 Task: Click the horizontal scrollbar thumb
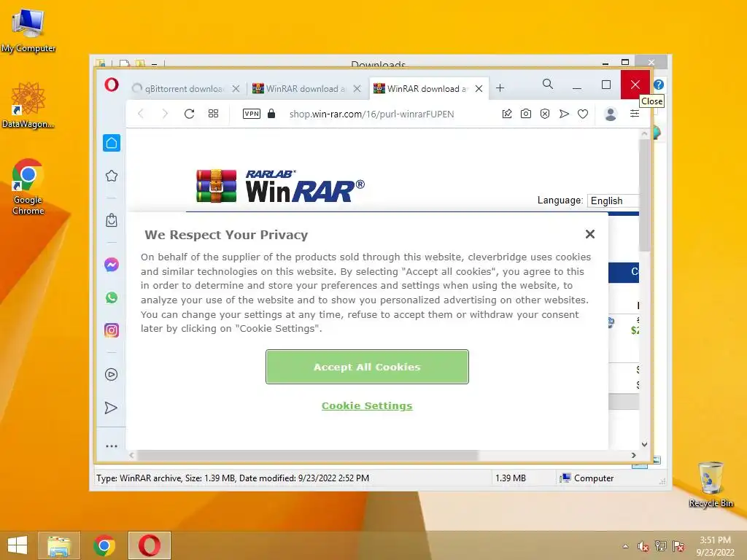coord(307,455)
